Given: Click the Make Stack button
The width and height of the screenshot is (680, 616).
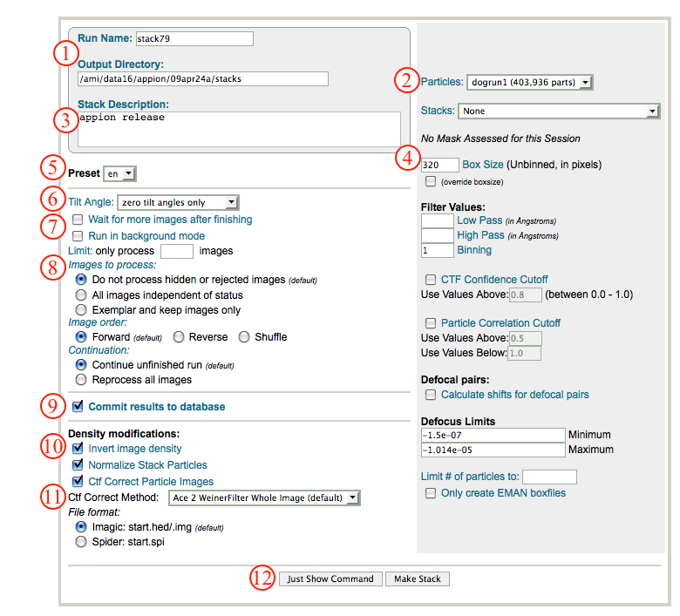Looking at the screenshot, I should [417, 579].
